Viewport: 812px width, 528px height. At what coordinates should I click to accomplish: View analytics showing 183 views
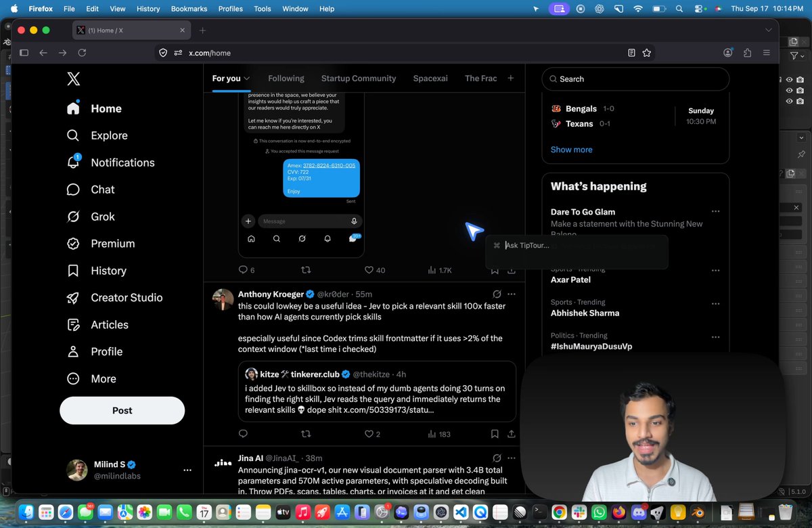439,434
